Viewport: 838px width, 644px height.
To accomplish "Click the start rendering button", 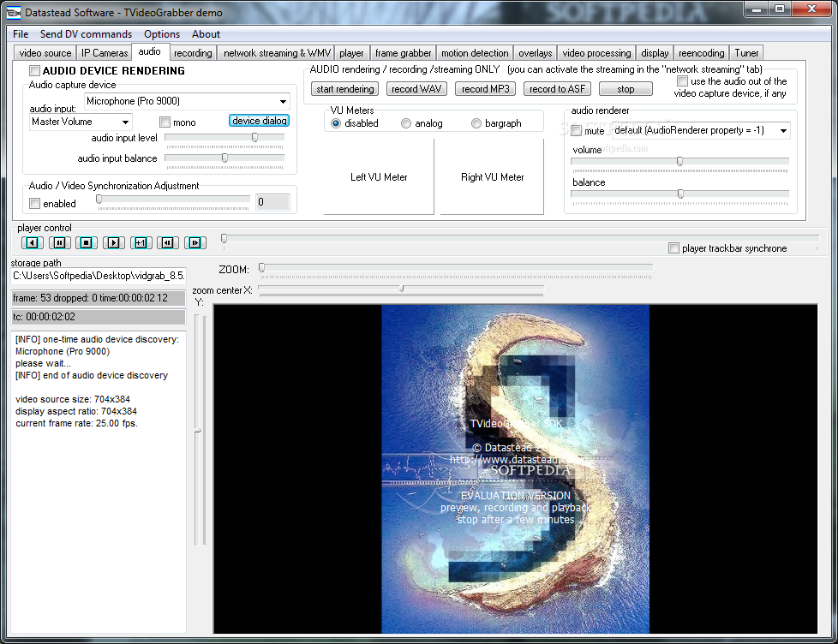I will [345, 89].
